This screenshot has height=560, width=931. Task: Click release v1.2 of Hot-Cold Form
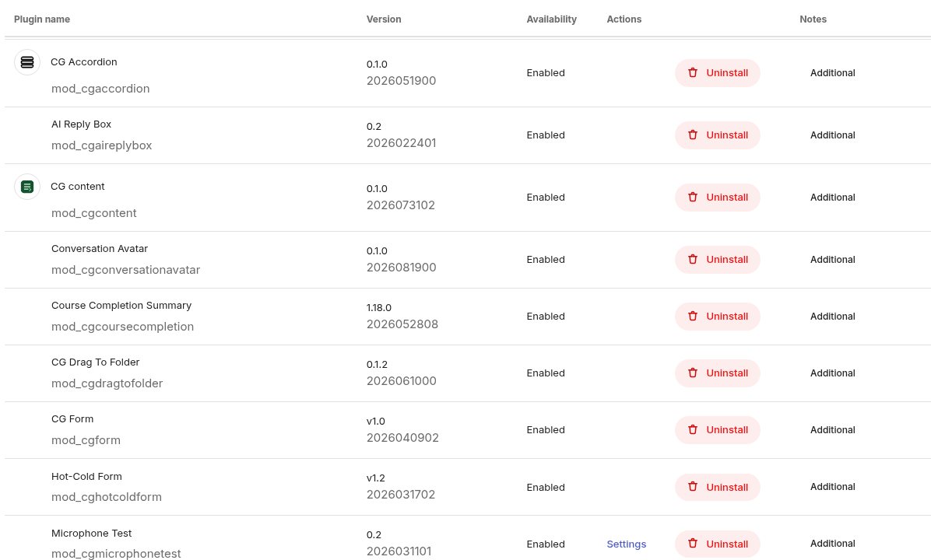pyautogui.click(x=376, y=478)
